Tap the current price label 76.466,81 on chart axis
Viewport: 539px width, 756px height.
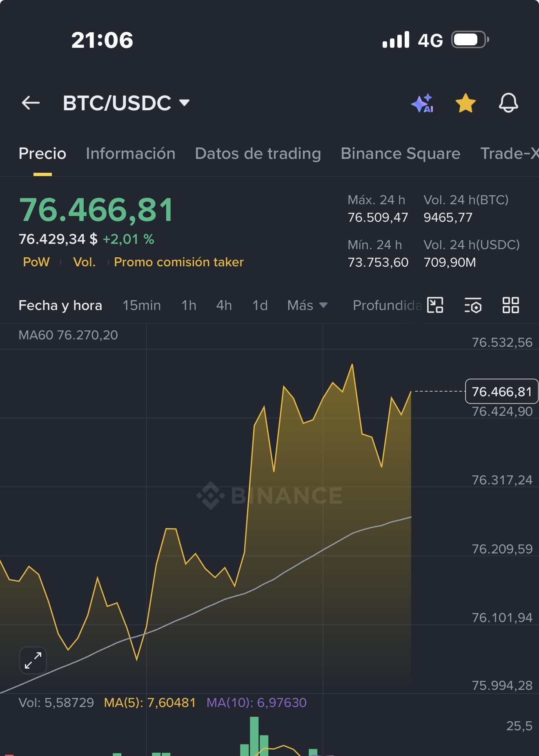[x=501, y=391]
